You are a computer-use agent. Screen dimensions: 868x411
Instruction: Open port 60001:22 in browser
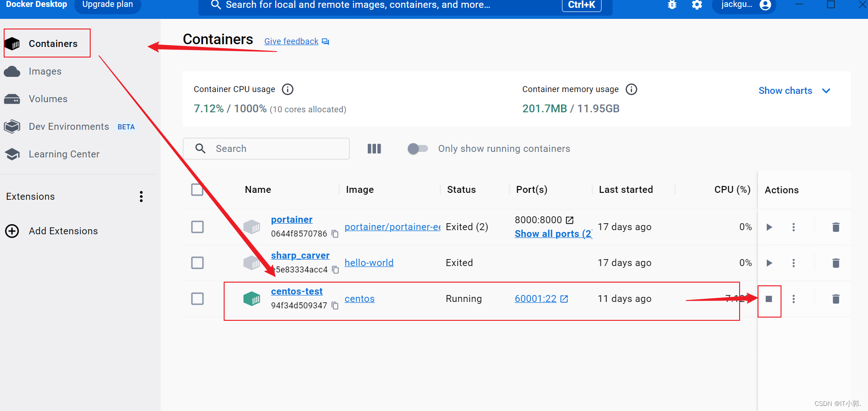541,299
